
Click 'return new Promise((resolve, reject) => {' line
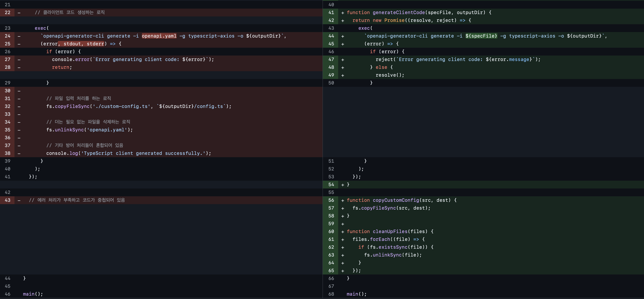(x=412, y=20)
